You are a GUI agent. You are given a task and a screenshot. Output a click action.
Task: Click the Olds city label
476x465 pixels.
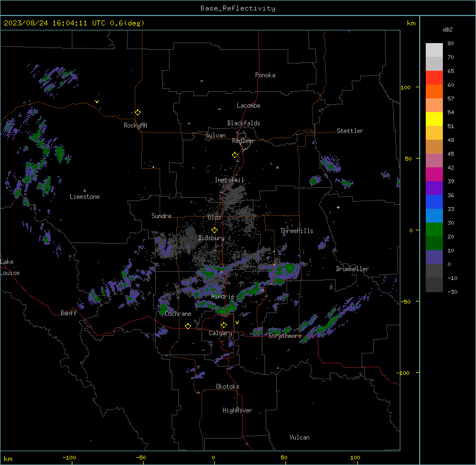[x=214, y=218]
